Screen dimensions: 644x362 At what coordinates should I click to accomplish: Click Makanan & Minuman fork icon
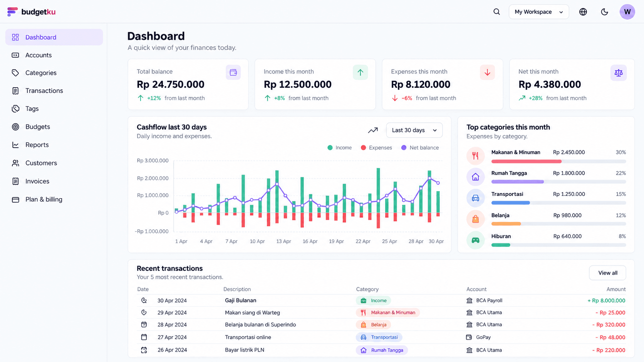click(x=476, y=156)
